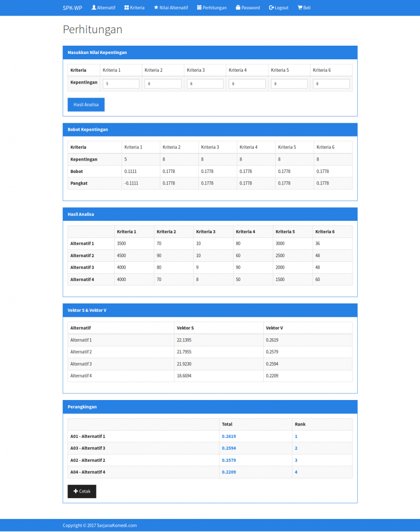Click the 0.1111 Bobot value
The height and width of the screenshot is (532, 420).
(x=130, y=171)
